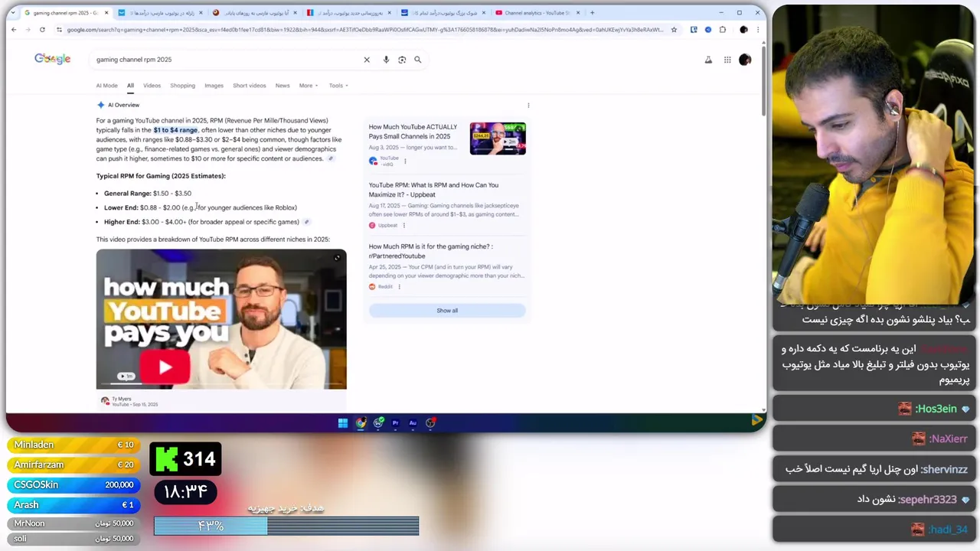Viewport: 980px width, 551px height.
Task: Click the AI Overview heading
Action: 123,105
